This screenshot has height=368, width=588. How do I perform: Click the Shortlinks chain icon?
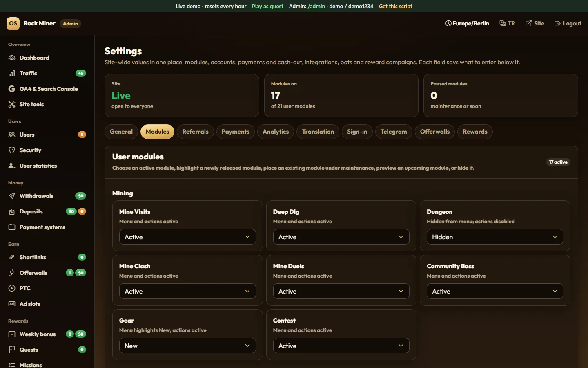(x=12, y=257)
